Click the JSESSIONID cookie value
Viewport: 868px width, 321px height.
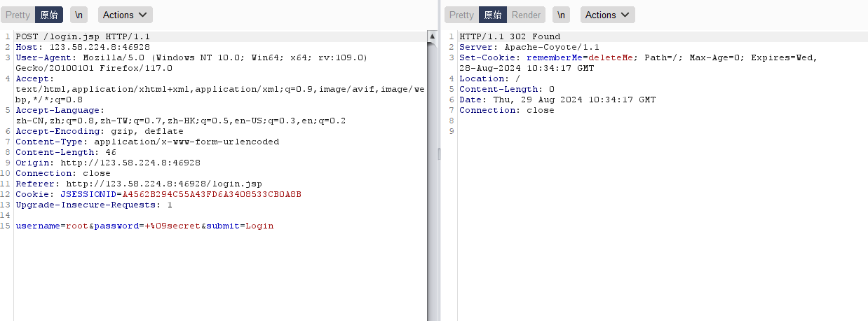point(212,194)
